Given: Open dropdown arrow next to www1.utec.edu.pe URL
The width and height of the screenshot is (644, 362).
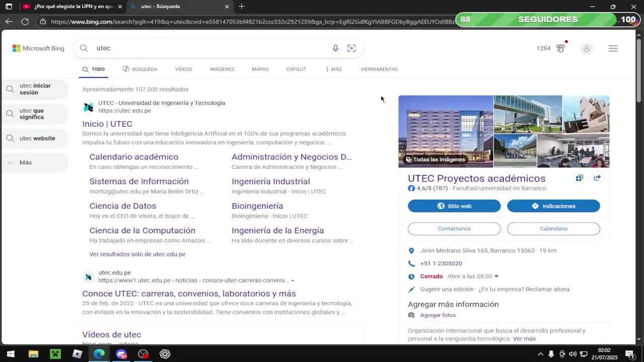Looking at the screenshot, I should coord(292,281).
